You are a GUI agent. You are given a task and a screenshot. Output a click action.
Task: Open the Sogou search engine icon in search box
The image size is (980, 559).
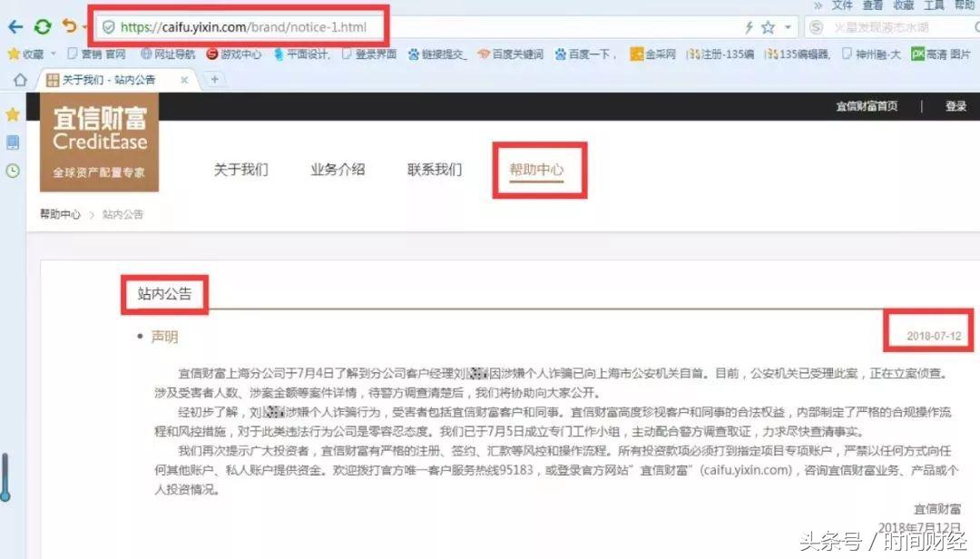(816, 26)
